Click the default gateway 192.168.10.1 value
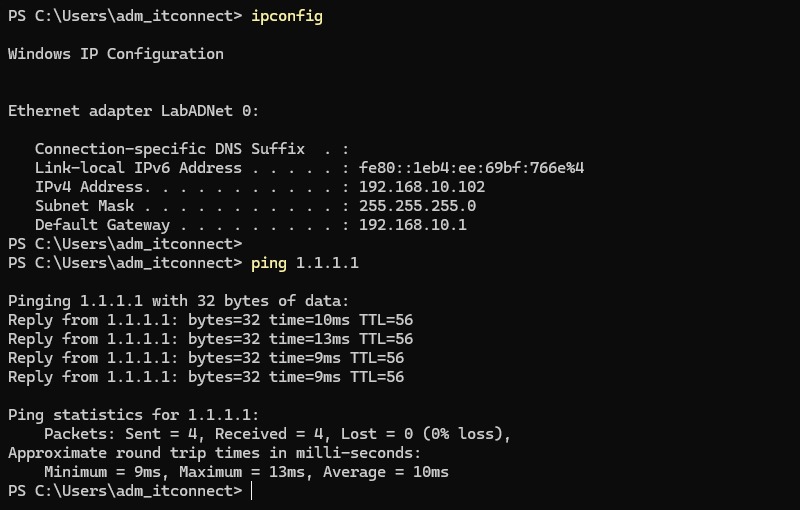This screenshot has height=510, width=800. tap(412, 225)
